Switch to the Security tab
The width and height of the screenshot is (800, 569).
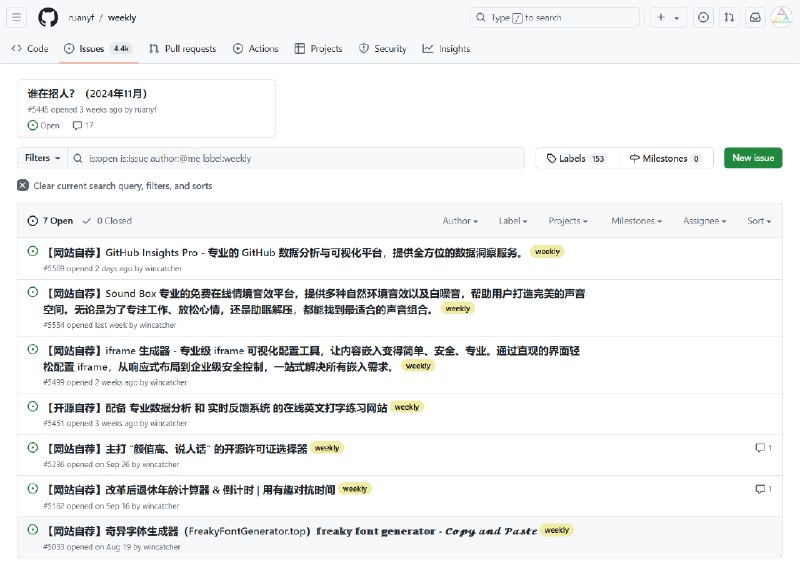[x=383, y=48]
